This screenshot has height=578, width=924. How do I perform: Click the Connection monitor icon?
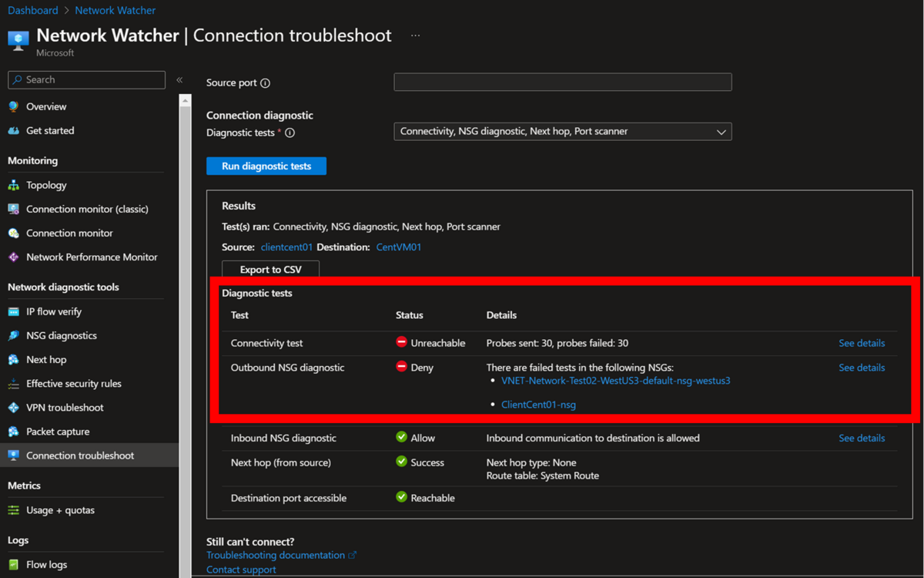(13, 233)
